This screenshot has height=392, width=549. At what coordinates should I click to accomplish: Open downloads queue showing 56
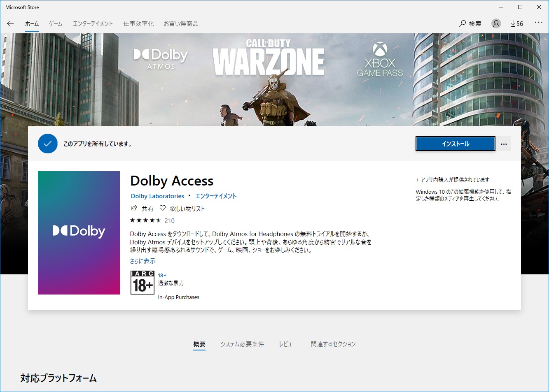point(517,23)
